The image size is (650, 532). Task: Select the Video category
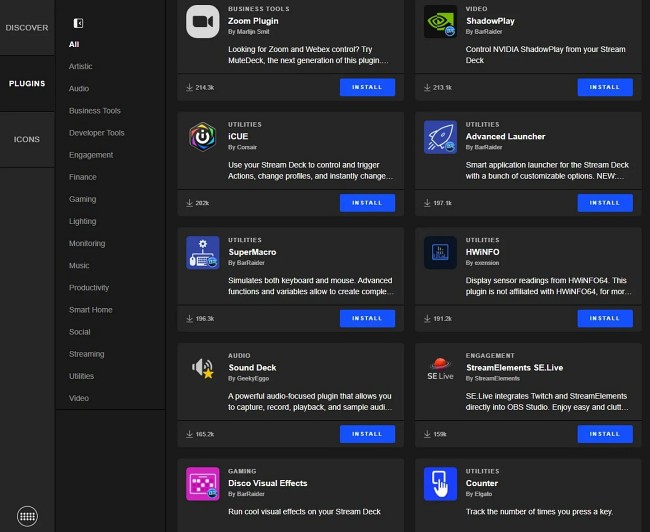pyautogui.click(x=79, y=398)
